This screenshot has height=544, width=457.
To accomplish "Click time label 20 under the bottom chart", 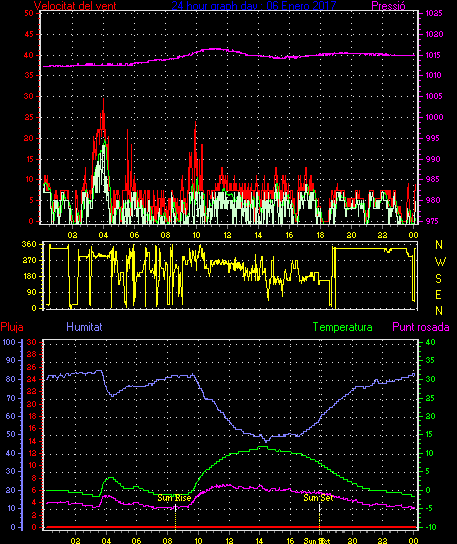I will click(x=352, y=541).
